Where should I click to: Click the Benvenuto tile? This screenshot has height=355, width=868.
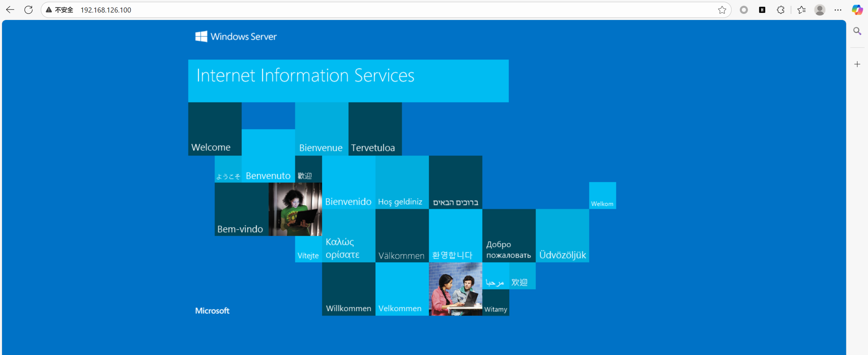point(268,156)
